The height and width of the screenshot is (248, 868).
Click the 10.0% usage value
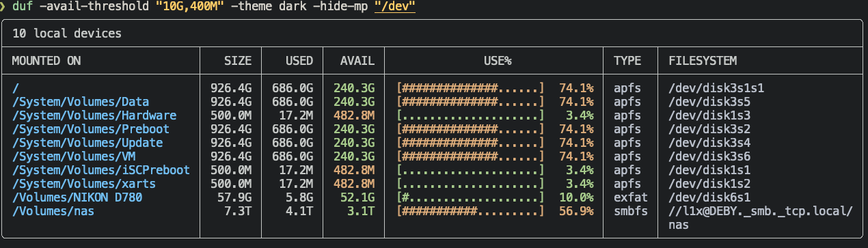(x=576, y=197)
